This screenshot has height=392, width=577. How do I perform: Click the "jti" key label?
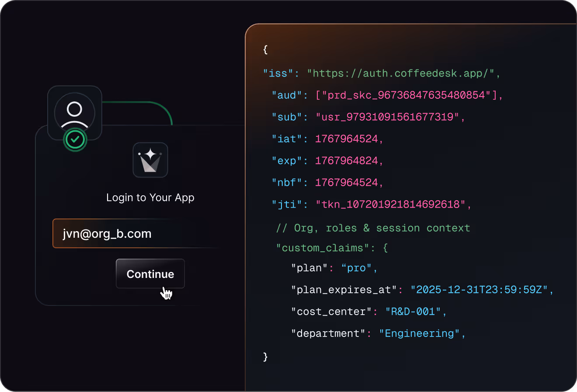(287, 204)
